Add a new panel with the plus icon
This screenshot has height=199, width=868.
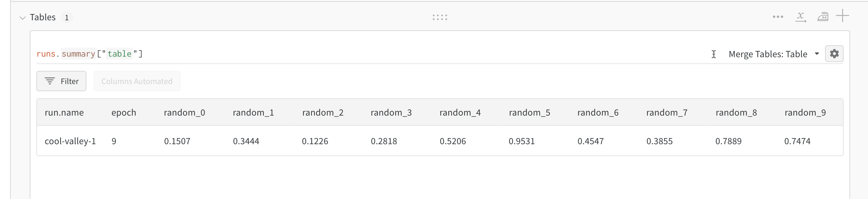coord(843,16)
